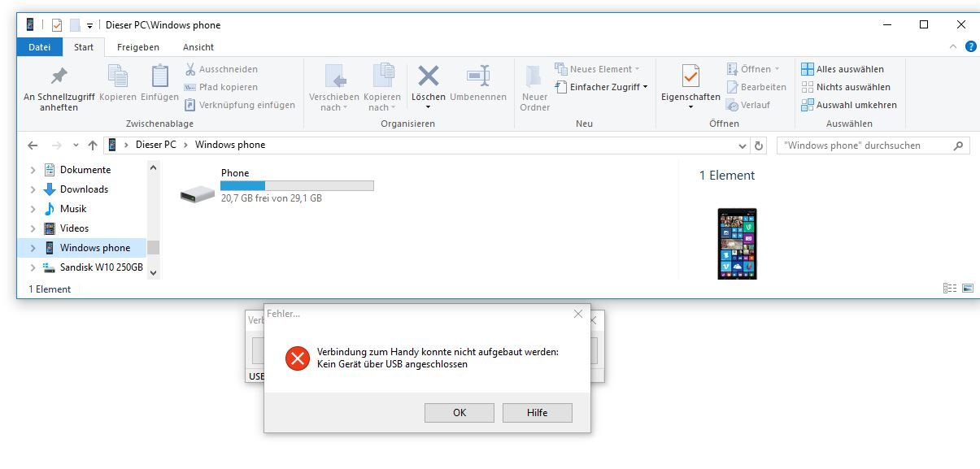Select the Phone storage drive icon
980x469 pixels.
click(198, 193)
